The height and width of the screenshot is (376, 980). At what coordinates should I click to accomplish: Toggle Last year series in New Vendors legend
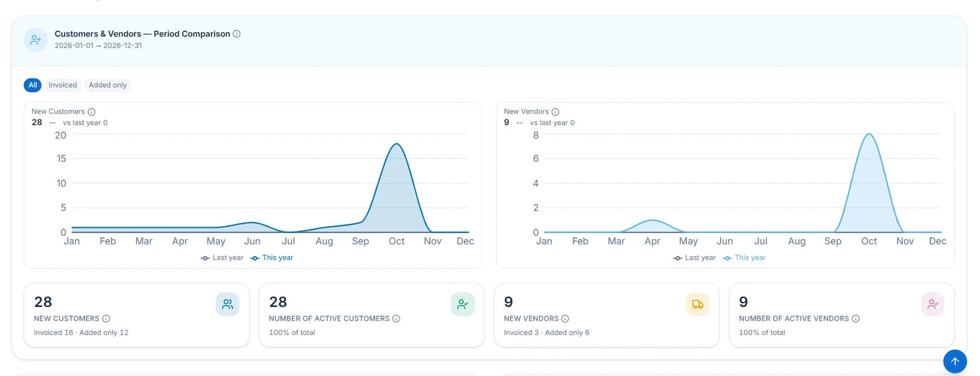click(694, 258)
